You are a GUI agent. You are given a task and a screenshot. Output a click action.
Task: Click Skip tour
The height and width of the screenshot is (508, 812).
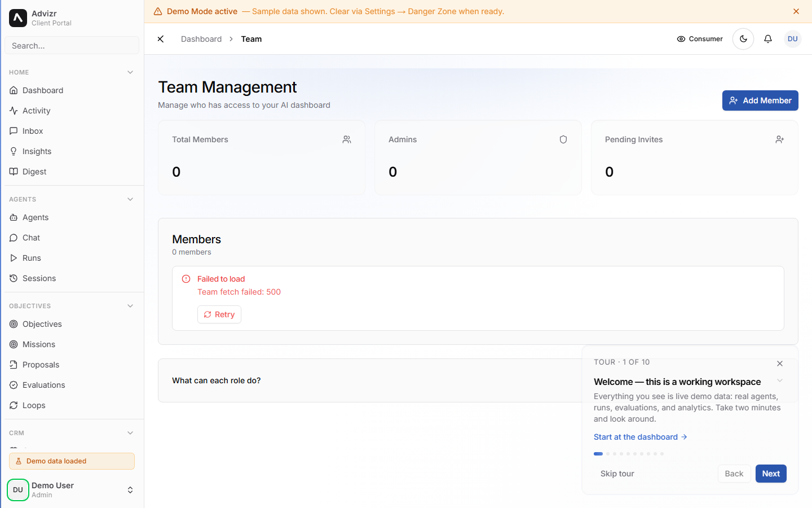(617, 474)
